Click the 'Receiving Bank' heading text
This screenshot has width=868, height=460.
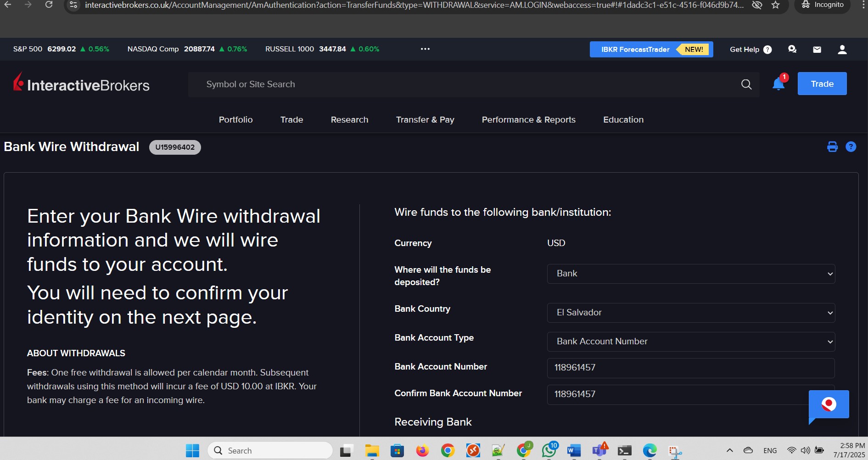(433, 422)
